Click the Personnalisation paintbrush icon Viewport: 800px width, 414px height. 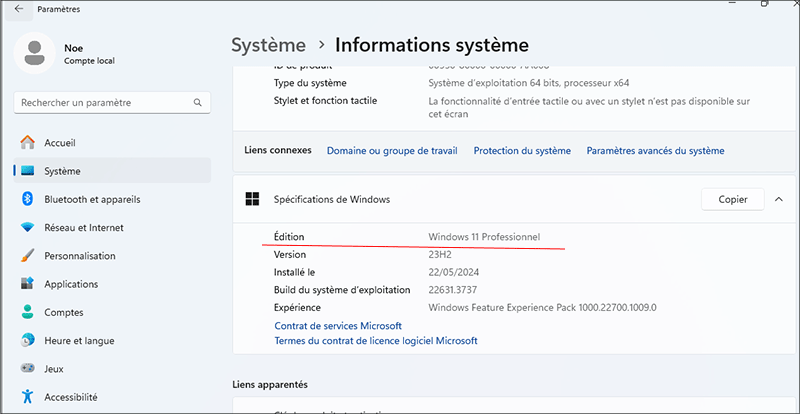pos(28,256)
